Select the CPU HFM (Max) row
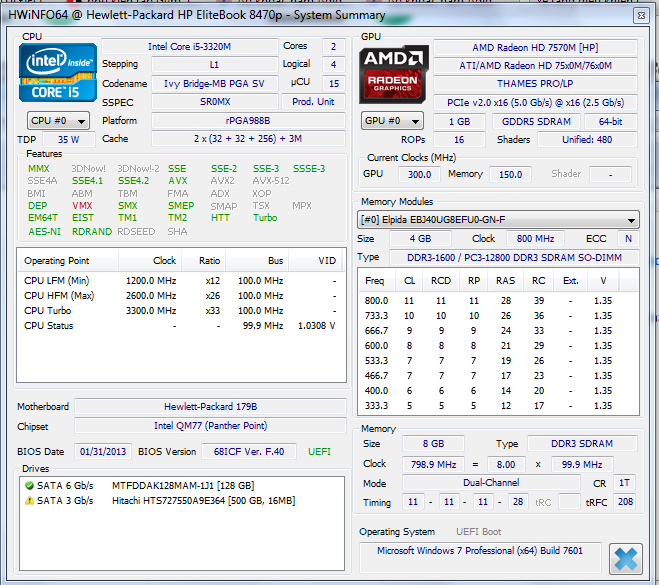 point(181,296)
